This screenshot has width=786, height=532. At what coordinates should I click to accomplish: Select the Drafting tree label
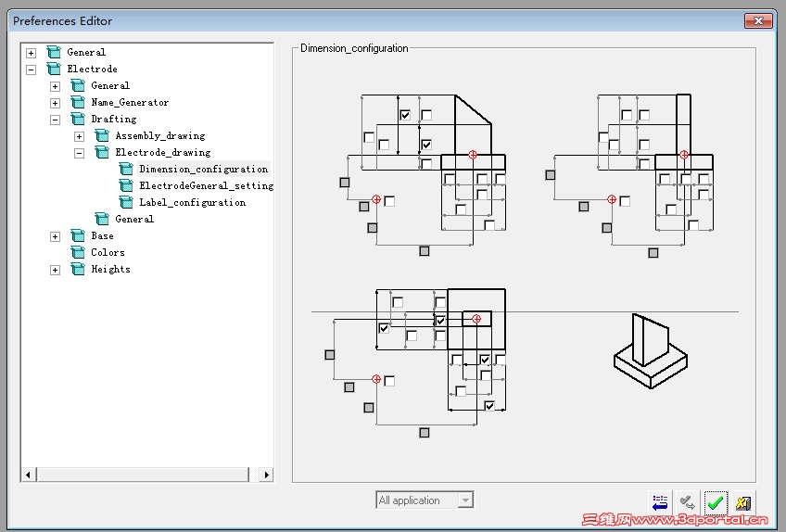tap(114, 119)
